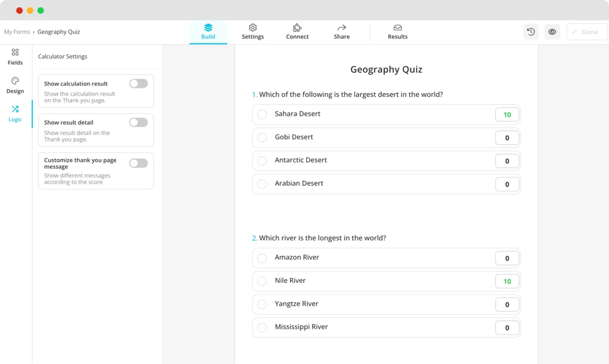The width and height of the screenshot is (609, 364).
Task: Click the Amazon River score box
Action: pyautogui.click(x=507, y=258)
